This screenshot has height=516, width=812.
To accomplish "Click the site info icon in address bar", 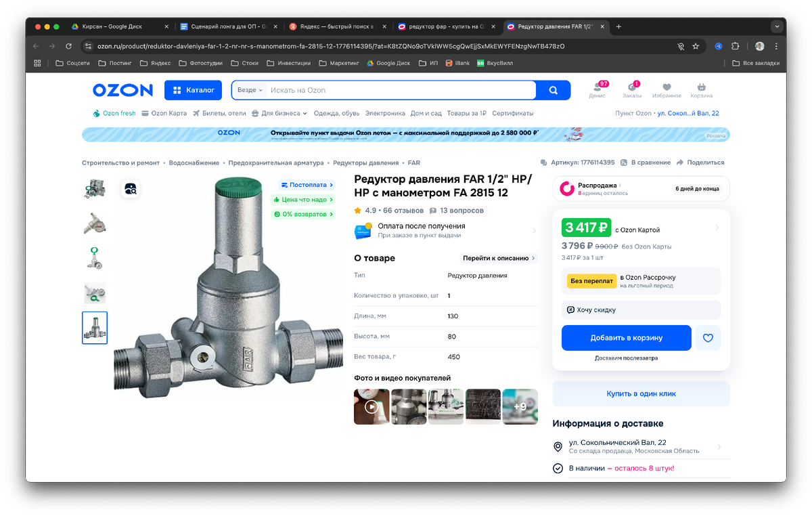I will tap(88, 46).
